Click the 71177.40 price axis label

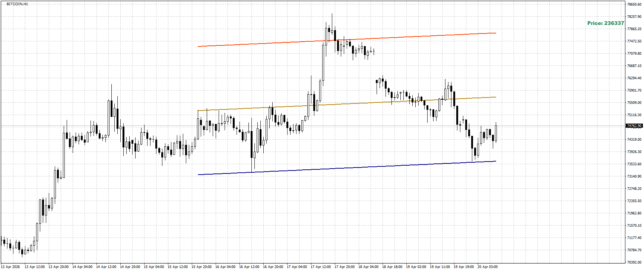tap(634, 238)
